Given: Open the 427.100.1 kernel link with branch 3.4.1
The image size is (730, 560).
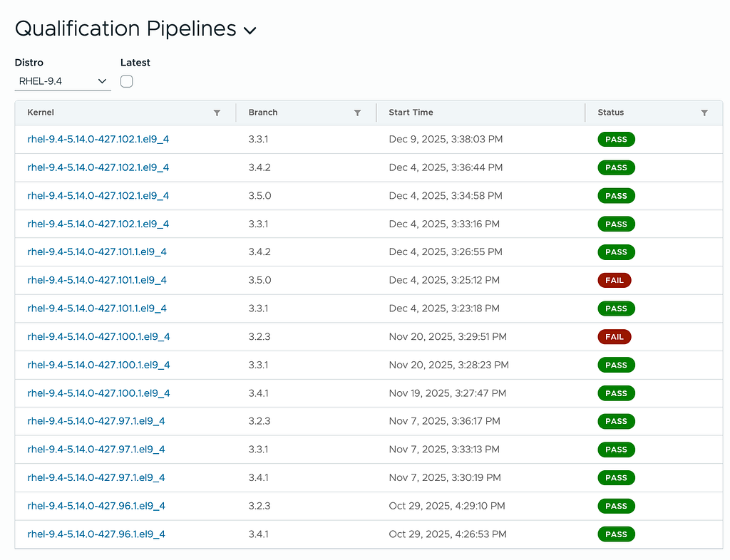Looking at the screenshot, I should coord(98,393).
